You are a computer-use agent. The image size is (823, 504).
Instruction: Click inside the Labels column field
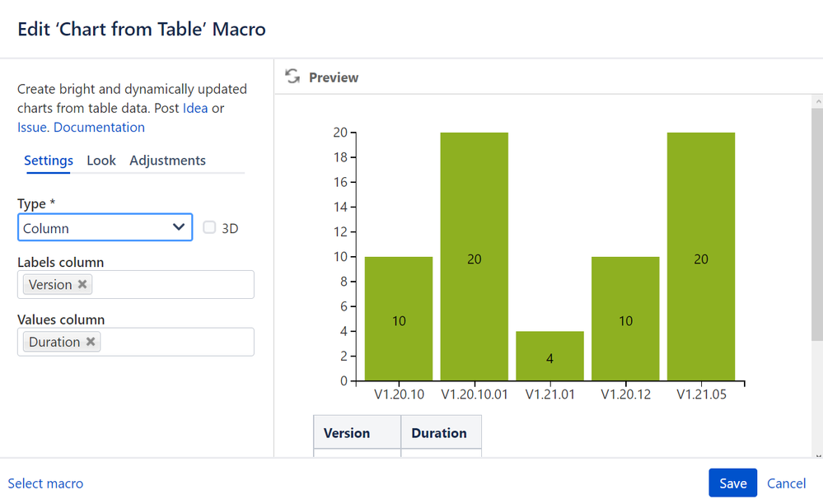(173, 284)
